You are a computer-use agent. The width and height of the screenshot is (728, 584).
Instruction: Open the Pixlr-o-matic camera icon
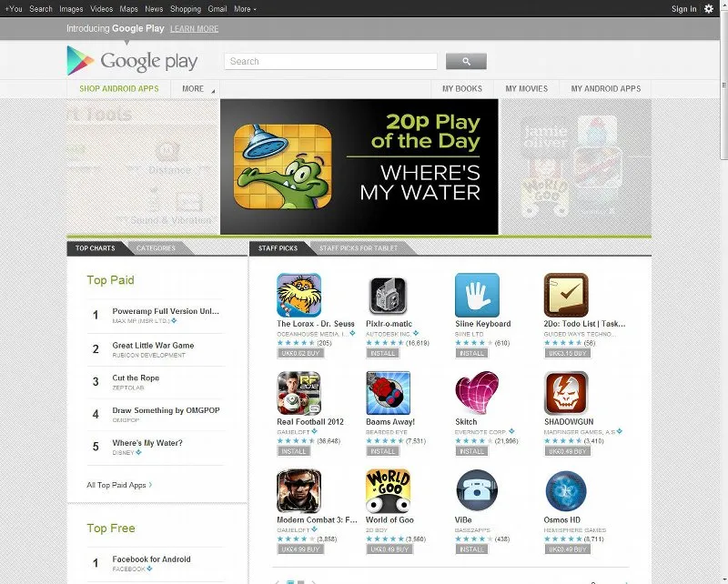pos(388,296)
